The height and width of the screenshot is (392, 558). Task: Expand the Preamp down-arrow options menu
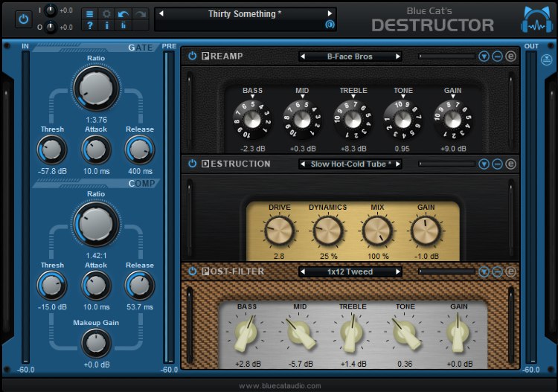(484, 57)
